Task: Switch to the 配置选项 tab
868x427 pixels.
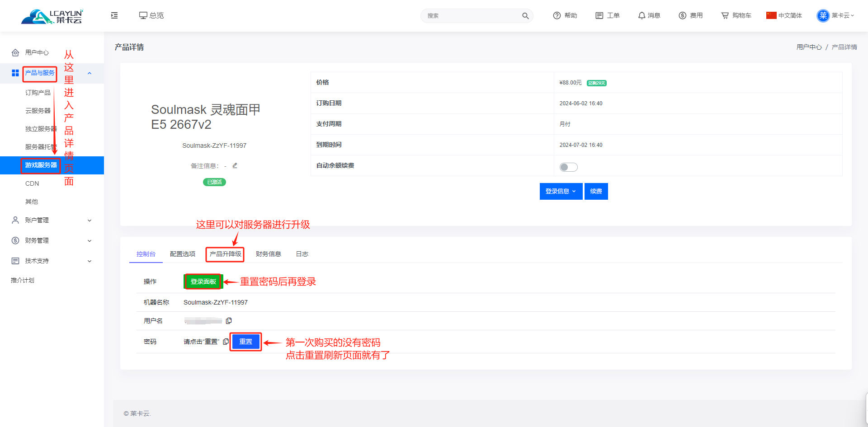Action: (183, 254)
